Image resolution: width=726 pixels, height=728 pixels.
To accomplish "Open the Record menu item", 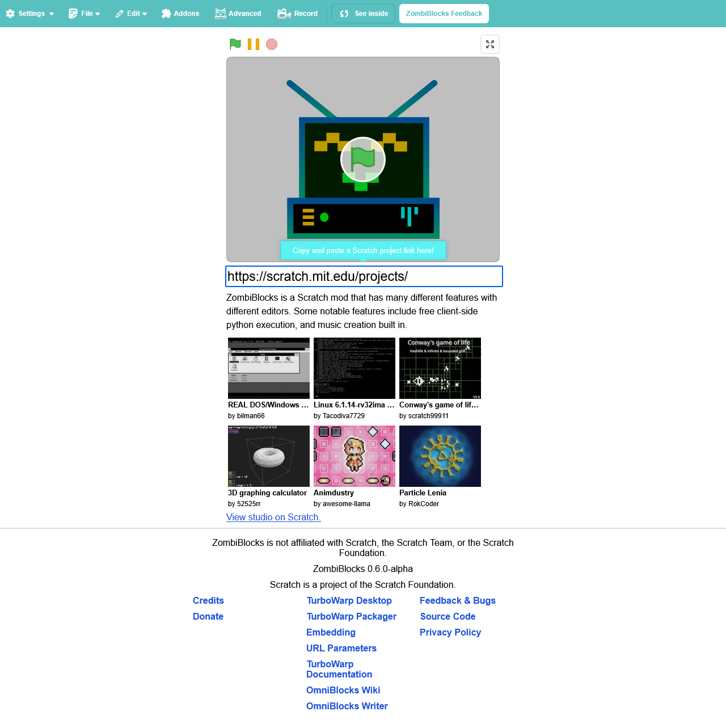I will (298, 14).
